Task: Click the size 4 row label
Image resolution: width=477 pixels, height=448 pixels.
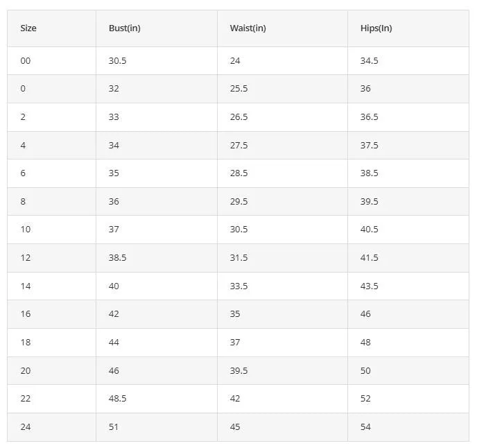Action: pos(23,145)
